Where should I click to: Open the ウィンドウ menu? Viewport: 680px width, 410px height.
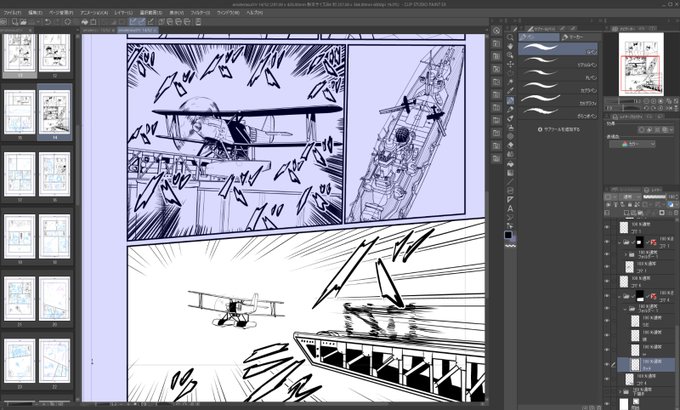pos(228,13)
